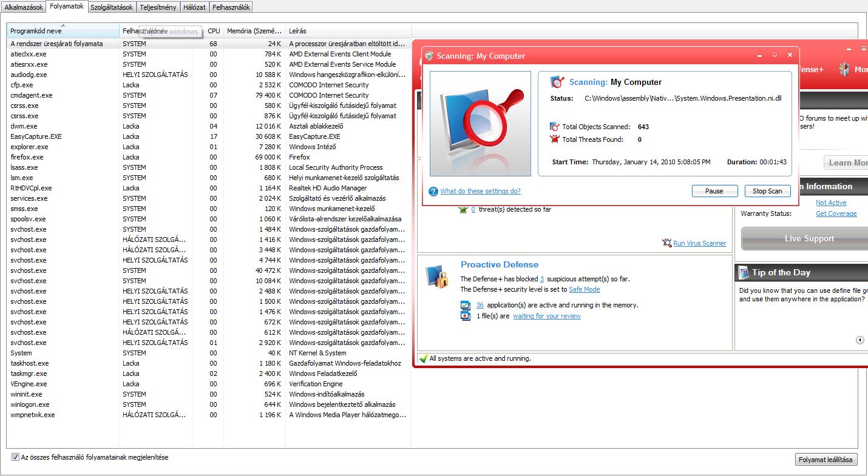The width and height of the screenshot is (868, 476).
Task: Click the COMODO shield icon in the Scanning title bar
Action: [429, 56]
